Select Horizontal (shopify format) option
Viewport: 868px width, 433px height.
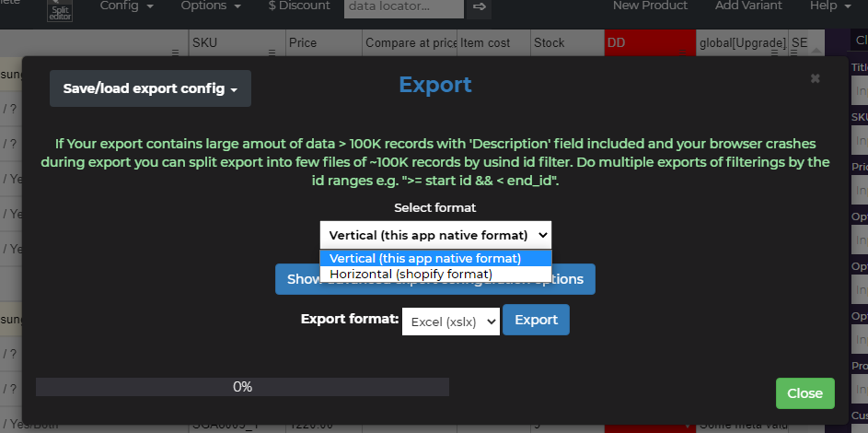point(411,275)
